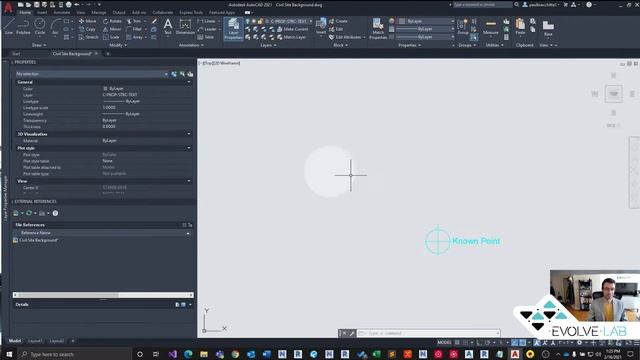Toggle polar tracking in status bar
Screen dimensions: 640x360
point(487,342)
